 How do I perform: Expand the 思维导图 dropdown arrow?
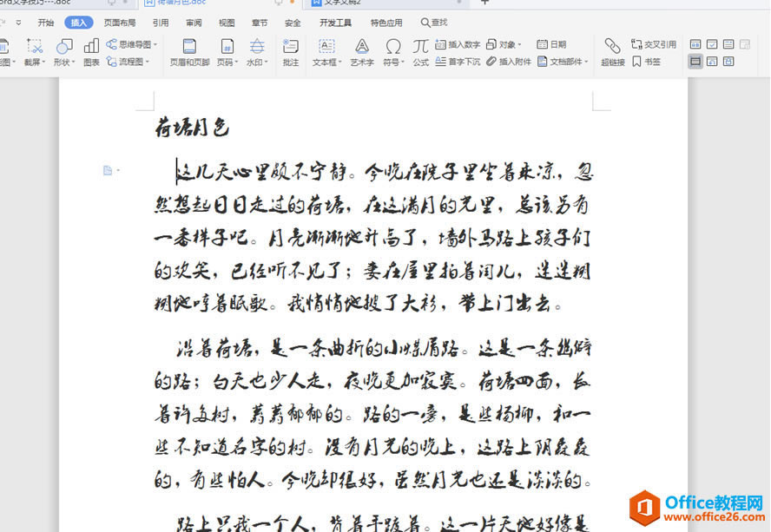(155, 44)
